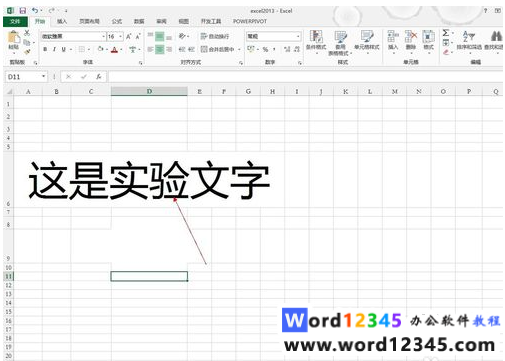The height and width of the screenshot is (361, 505).
Task: Toggle Middle Align
Action: click(160, 36)
